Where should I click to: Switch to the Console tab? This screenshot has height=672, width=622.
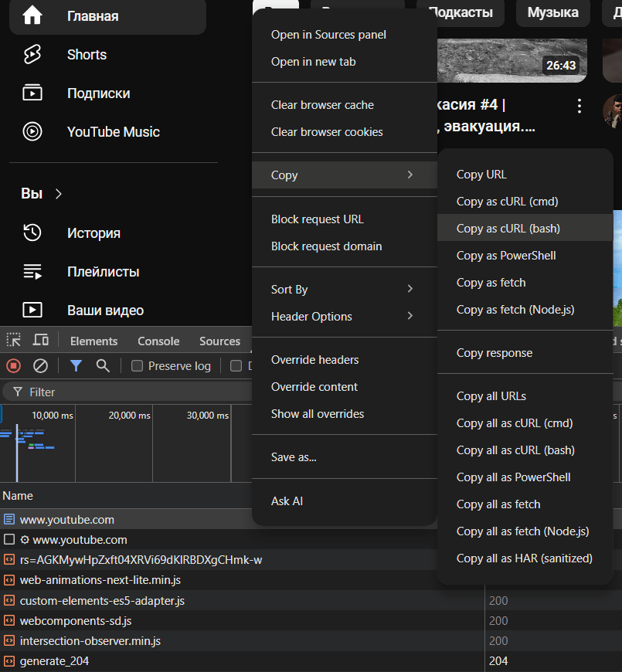[158, 341]
